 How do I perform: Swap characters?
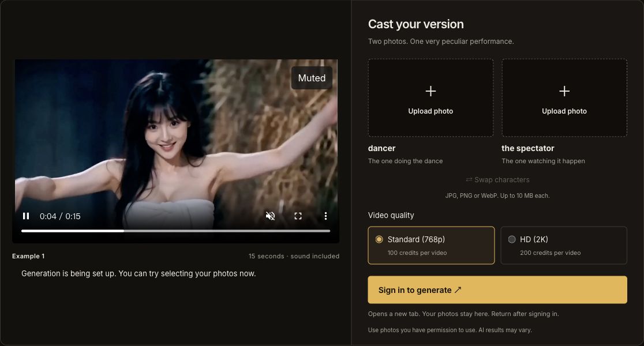point(497,180)
